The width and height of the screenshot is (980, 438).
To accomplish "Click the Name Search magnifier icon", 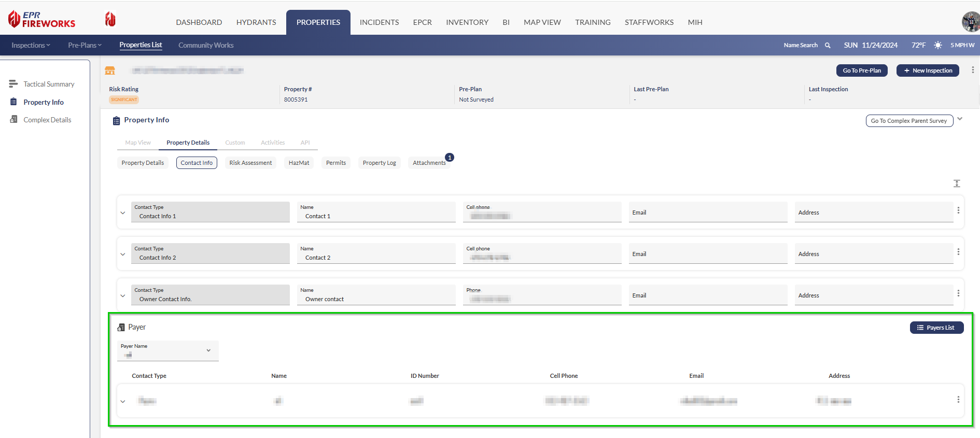I will point(828,46).
